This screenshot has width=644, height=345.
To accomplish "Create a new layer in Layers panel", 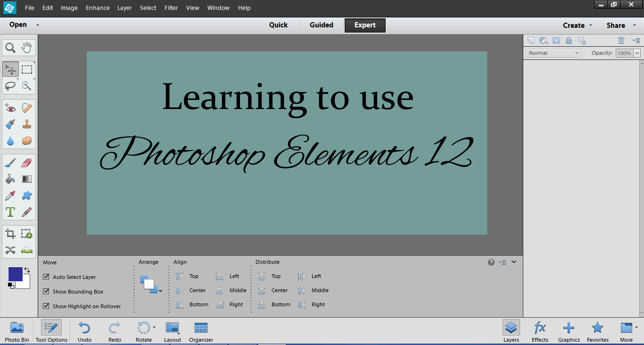I will click(x=531, y=41).
